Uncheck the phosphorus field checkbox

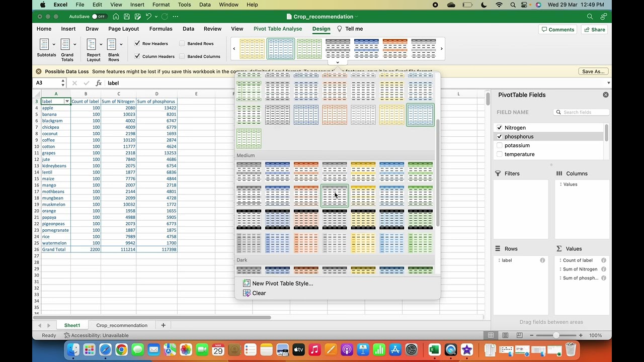click(499, 137)
